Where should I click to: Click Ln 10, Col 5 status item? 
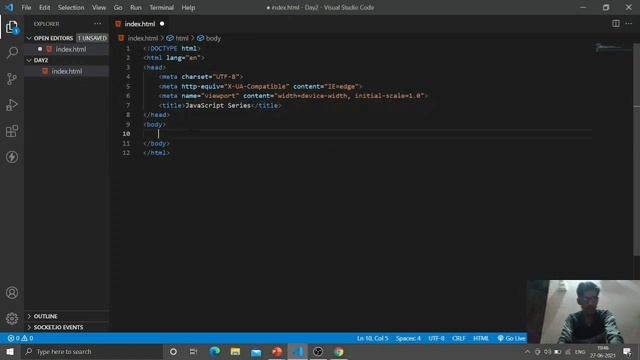click(x=372, y=338)
